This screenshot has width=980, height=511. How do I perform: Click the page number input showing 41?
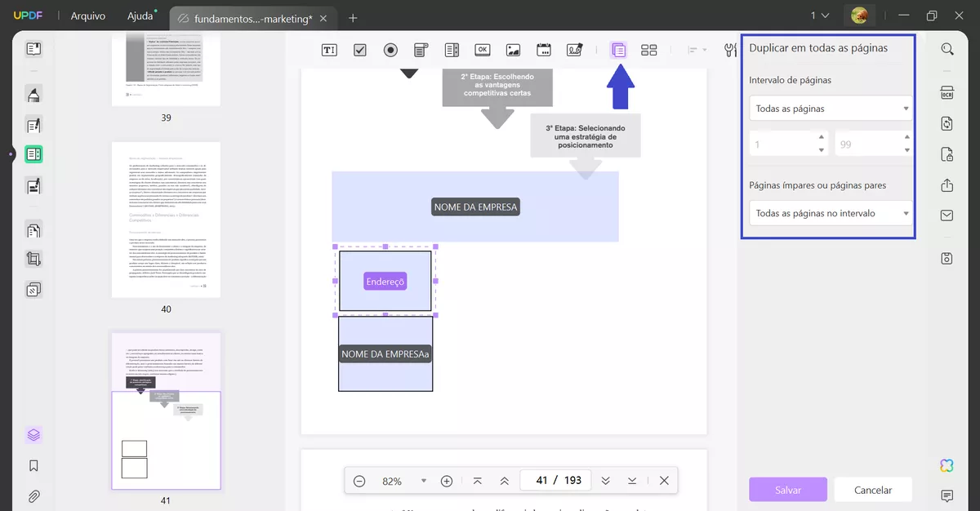point(541,481)
